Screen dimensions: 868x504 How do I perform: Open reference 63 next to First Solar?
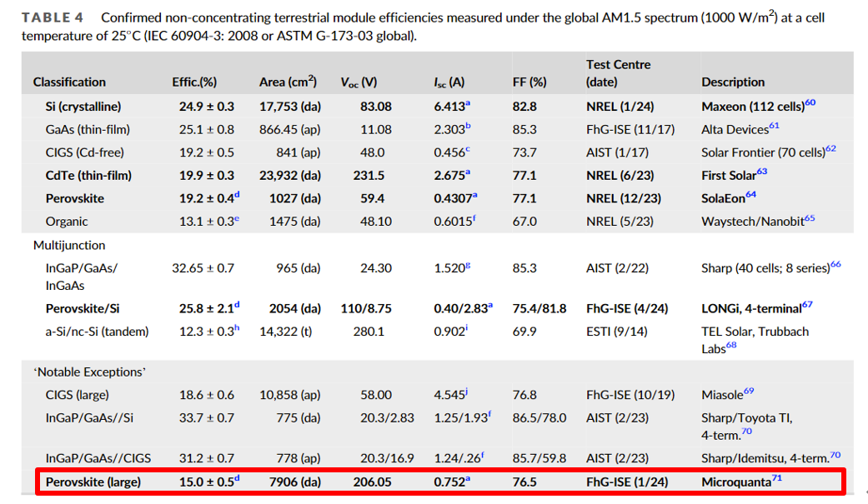pyautogui.click(x=762, y=172)
